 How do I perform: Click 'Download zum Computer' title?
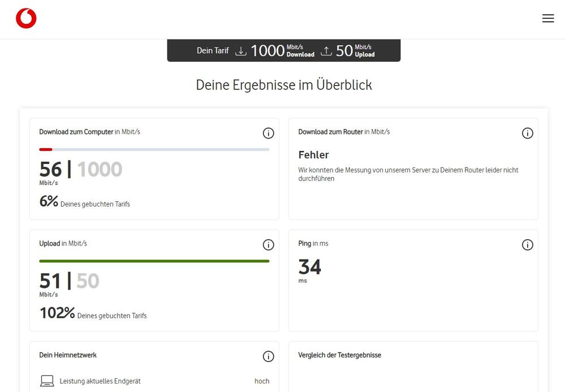(76, 132)
